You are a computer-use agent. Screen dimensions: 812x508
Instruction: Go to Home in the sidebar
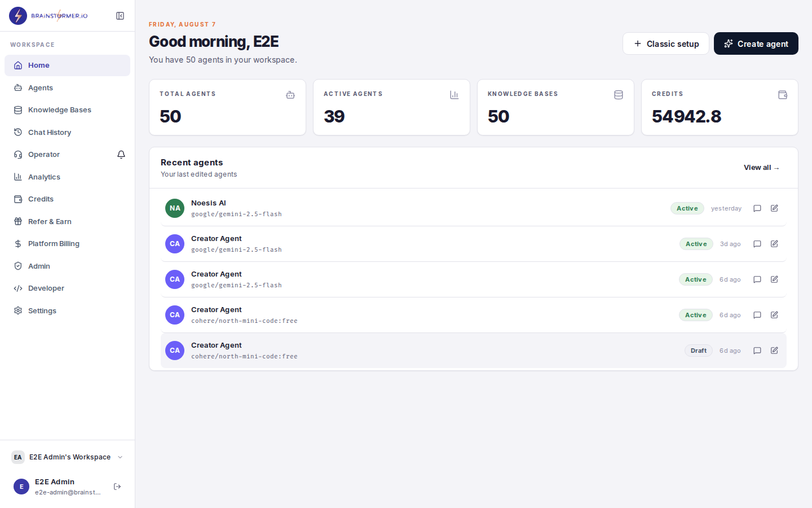click(x=68, y=65)
